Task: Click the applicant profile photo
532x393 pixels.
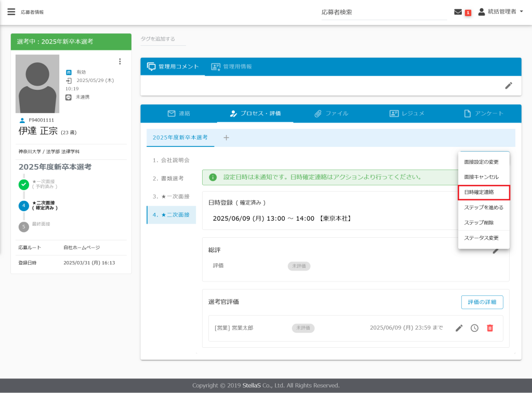Action: click(37, 84)
